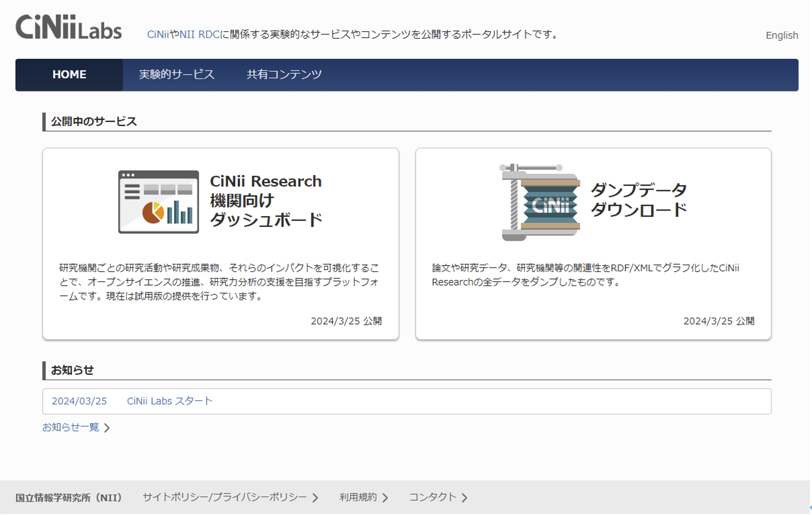812x515 pixels.
Task: Open ダンプデータダウンロード card title
Action: point(639,200)
